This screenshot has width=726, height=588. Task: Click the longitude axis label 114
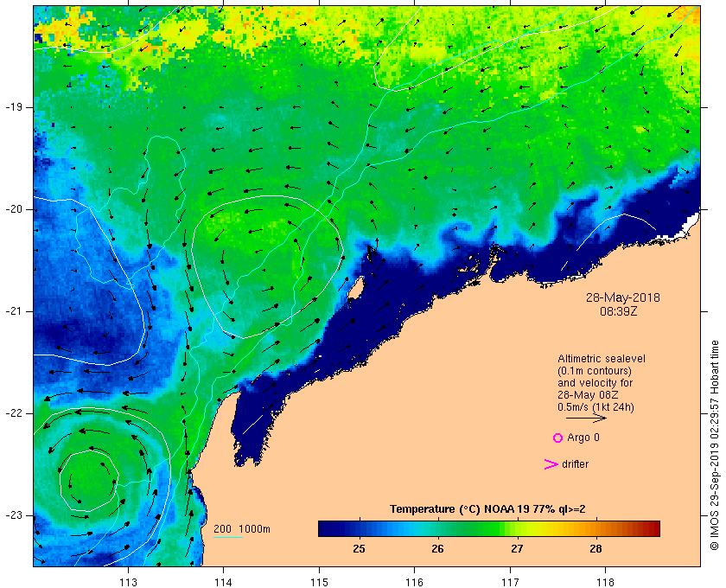(223, 582)
